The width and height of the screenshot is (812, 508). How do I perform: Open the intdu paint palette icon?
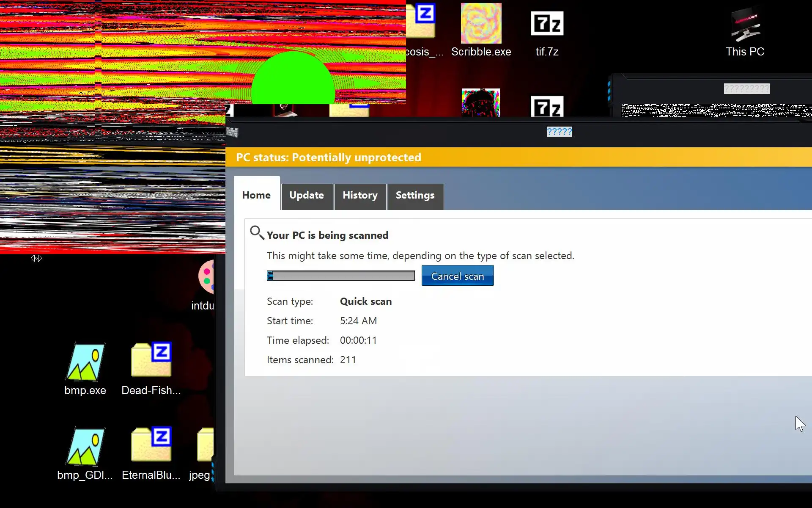click(206, 277)
